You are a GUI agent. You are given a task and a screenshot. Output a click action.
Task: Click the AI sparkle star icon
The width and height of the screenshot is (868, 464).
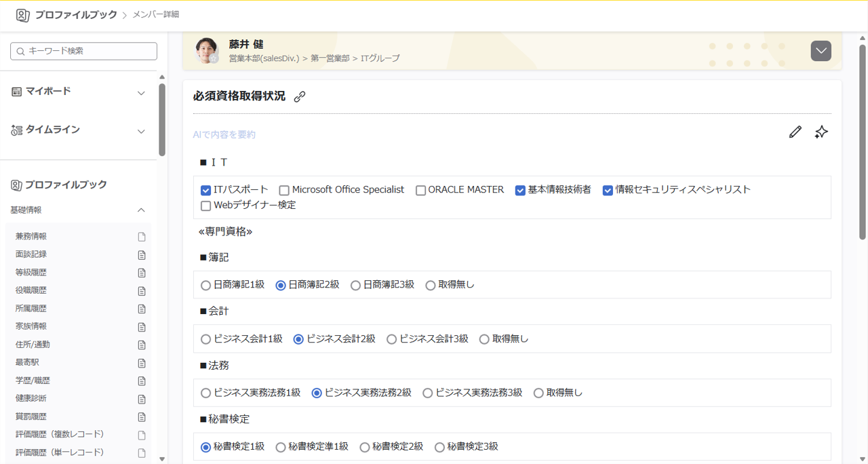tap(821, 132)
